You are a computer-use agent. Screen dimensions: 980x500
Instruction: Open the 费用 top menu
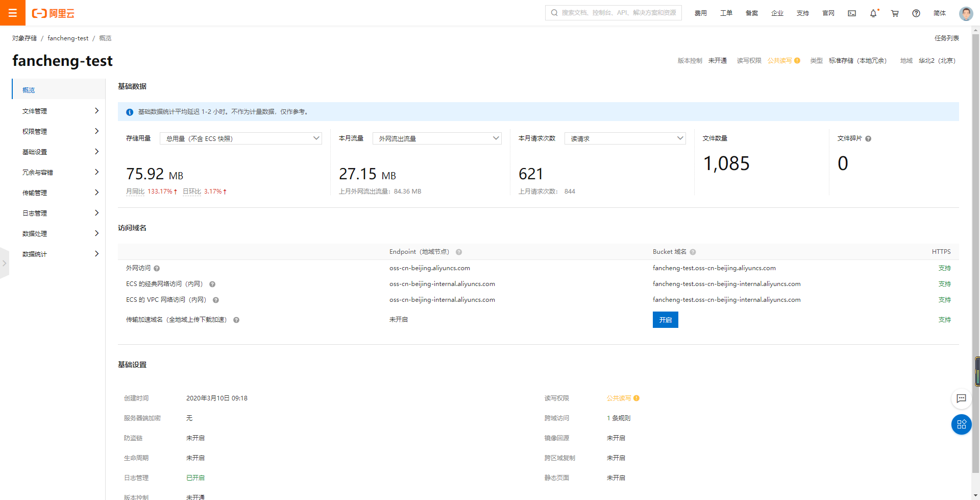(x=700, y=13)
